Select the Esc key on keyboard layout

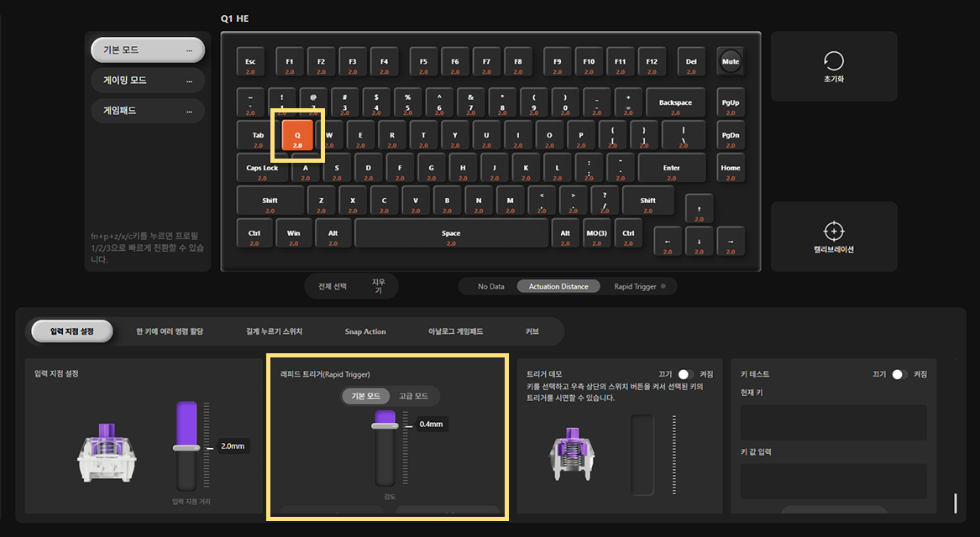(x=250, y=62)
